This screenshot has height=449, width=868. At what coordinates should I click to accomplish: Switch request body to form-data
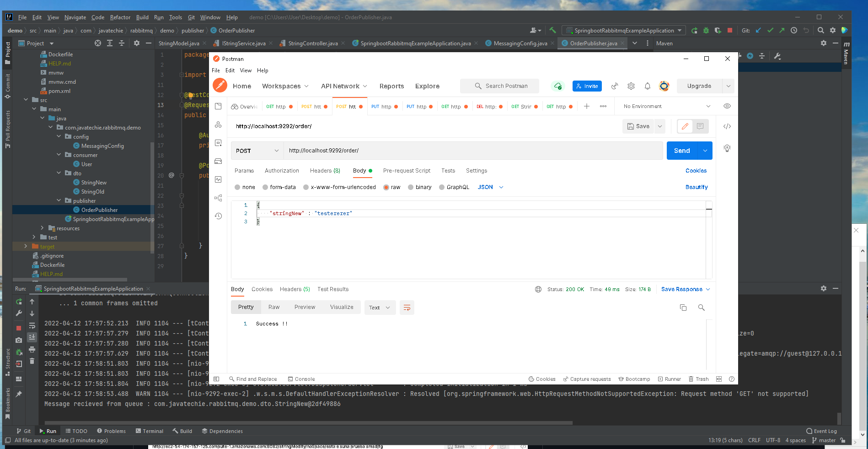(x=279, y=187)
